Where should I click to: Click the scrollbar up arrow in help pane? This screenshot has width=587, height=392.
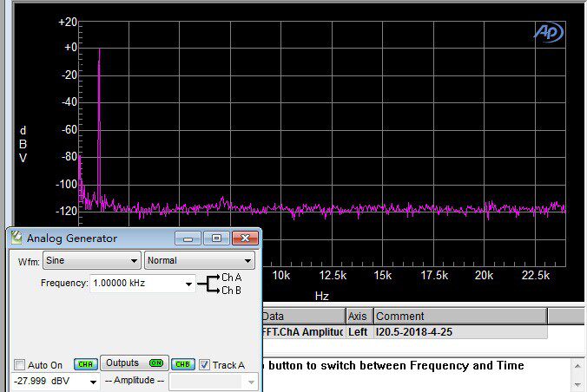(577, 366)
